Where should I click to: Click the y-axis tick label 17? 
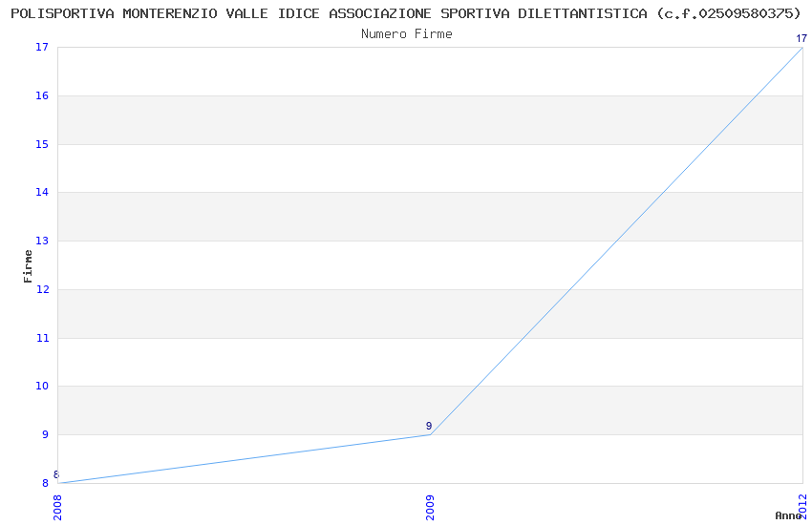(42, 48)
